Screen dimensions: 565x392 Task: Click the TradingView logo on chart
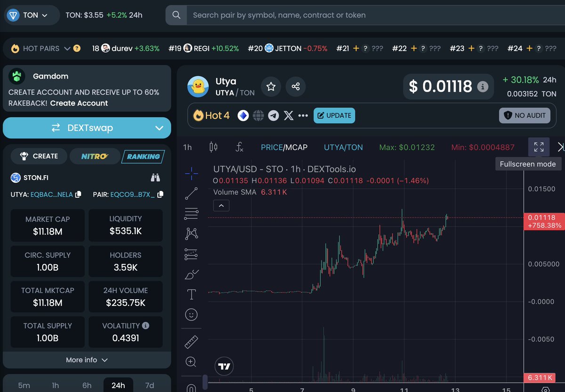pyautogui.click(x=225, y=367)
